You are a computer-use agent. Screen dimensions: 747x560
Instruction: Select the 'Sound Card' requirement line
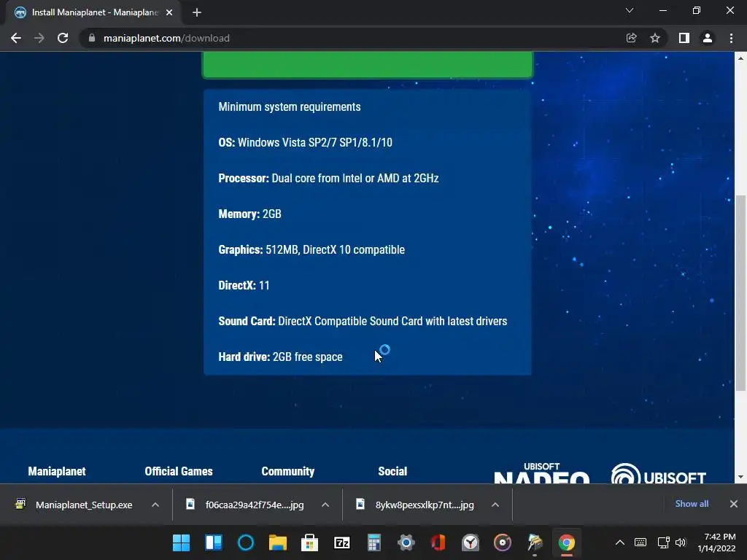pyautogui.click(x=363, y=321)
